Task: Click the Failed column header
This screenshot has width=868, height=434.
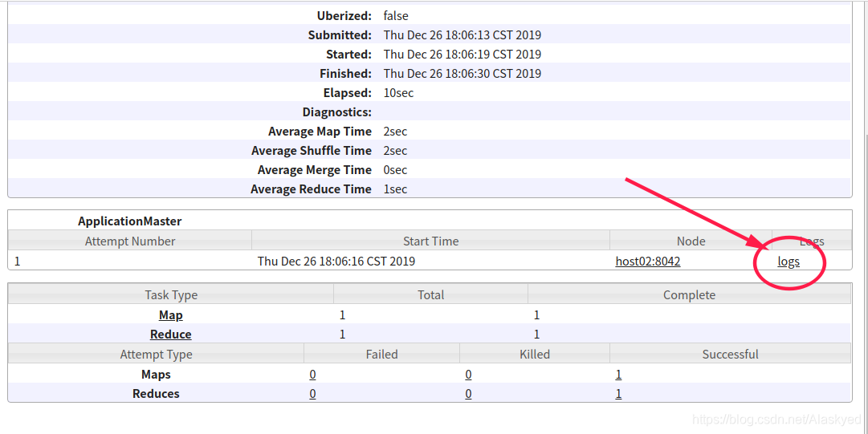Action: click(x=381, y=355)
